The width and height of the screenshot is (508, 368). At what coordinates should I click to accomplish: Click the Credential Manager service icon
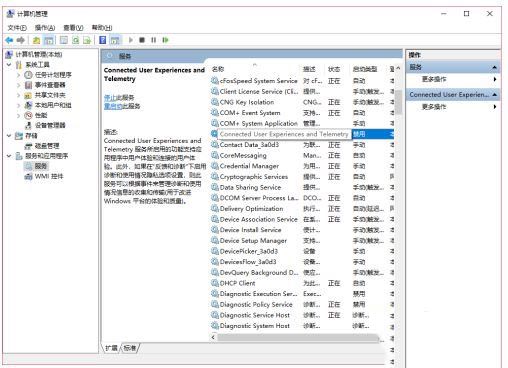pos(215,166)
